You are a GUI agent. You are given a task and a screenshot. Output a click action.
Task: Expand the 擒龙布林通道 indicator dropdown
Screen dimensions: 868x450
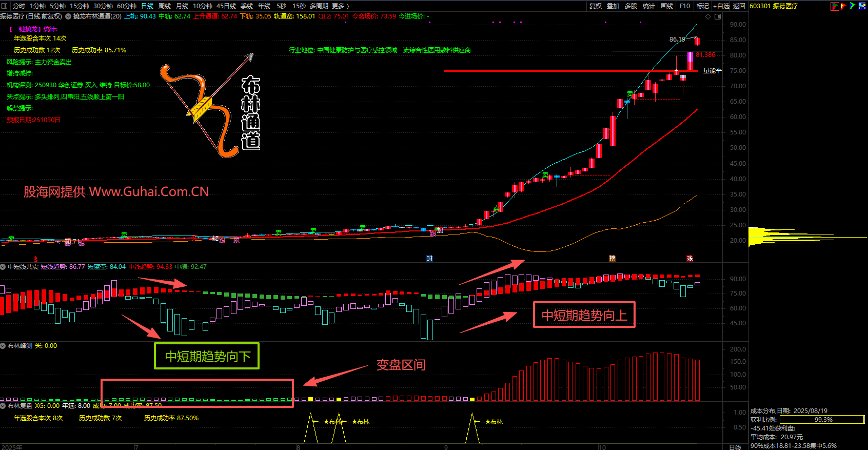[x=68, y=16]
